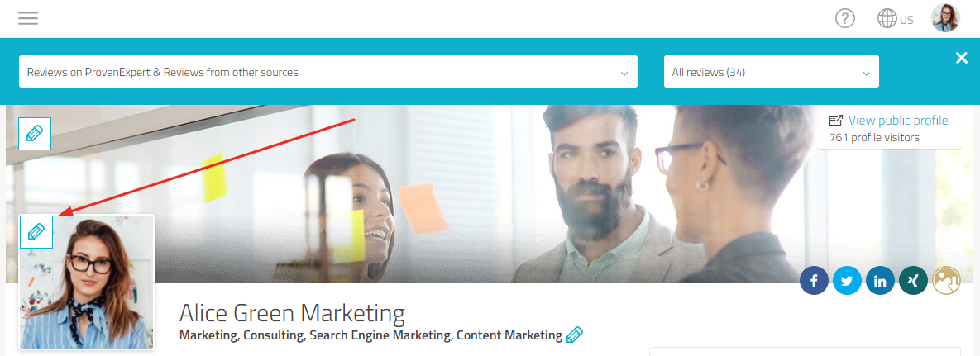Click the Alice Green Marketing heading
The height and width of the screenshot is (356, 980).
(292, 312)
